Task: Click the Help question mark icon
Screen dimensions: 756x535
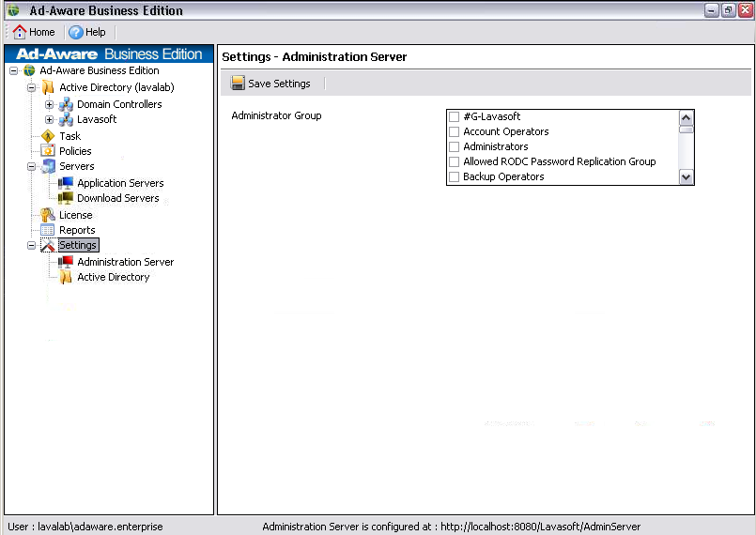Action: pyautogui.click(x=76, y=32)
